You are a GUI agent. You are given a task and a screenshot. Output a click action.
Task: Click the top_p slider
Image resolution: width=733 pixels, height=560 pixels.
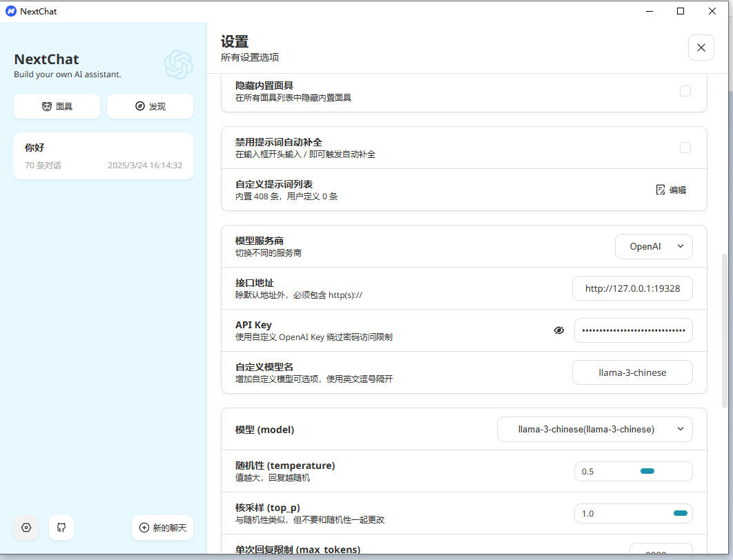pyautogui.click(x=680, y=513)
